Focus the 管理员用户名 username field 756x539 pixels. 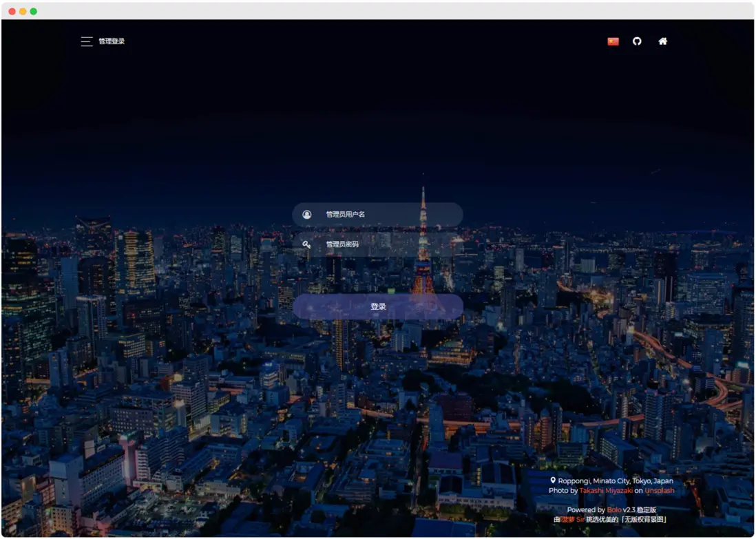coord(377,215)
